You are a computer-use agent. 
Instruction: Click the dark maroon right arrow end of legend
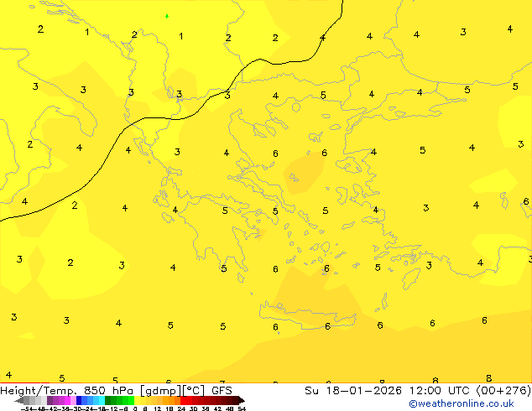coord(242,400)
